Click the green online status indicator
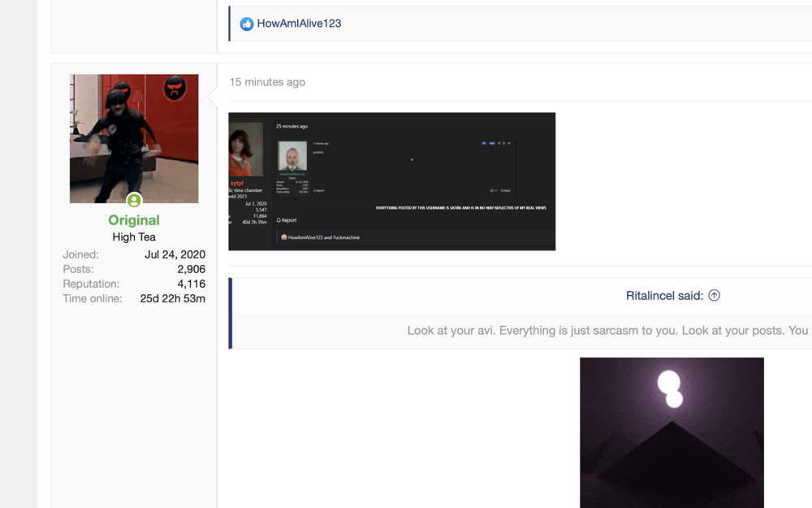812x508 pixels. click(x=134, y=201)
